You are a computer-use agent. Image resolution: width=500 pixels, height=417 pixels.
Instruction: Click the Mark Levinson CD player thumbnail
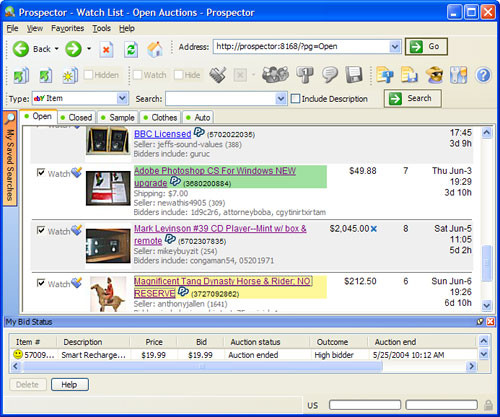108,246
